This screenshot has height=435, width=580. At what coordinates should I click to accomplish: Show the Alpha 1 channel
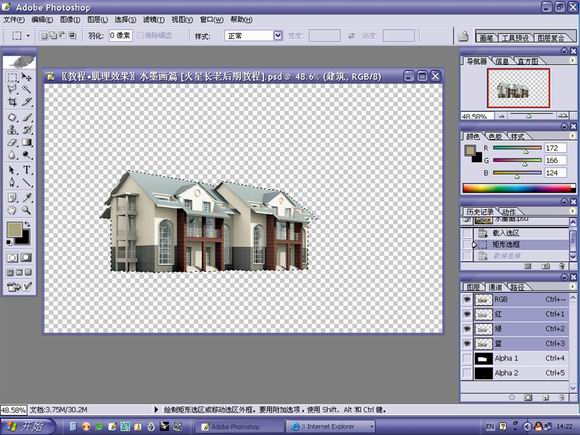pyautogui.click(x=467, y=358)
